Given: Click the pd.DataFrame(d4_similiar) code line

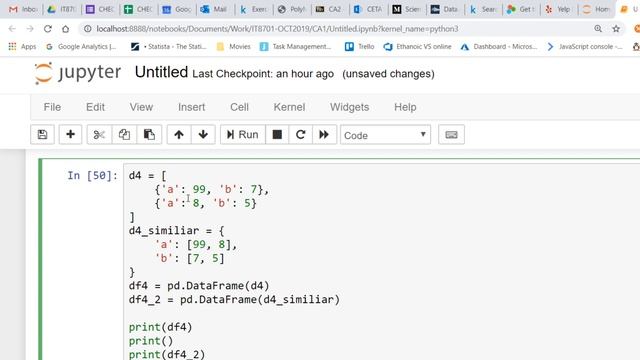Looking at the screenshot, I should [x=234, y=300].
